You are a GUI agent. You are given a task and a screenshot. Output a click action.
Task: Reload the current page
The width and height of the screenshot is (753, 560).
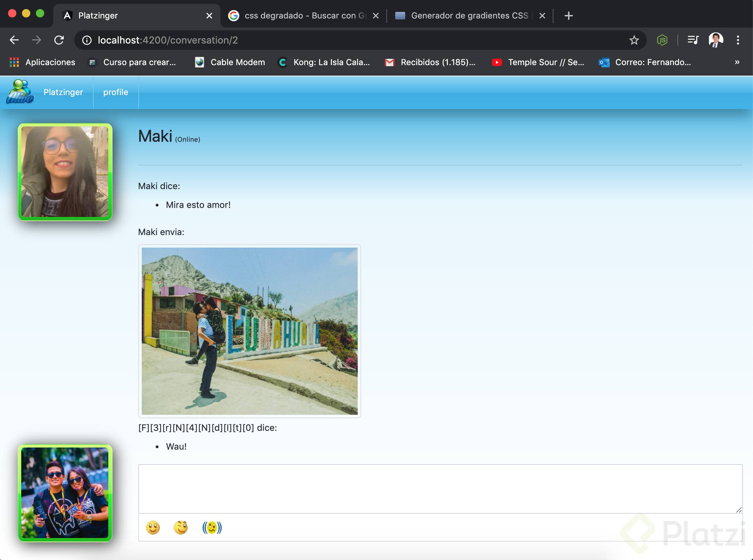click(x=59, y=40)
